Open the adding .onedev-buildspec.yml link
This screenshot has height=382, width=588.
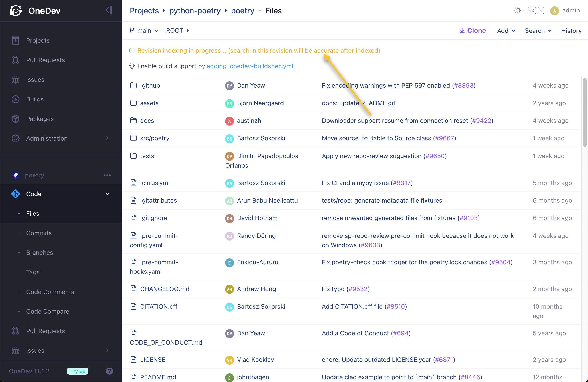pyautogui.click(x=250, y=66)
